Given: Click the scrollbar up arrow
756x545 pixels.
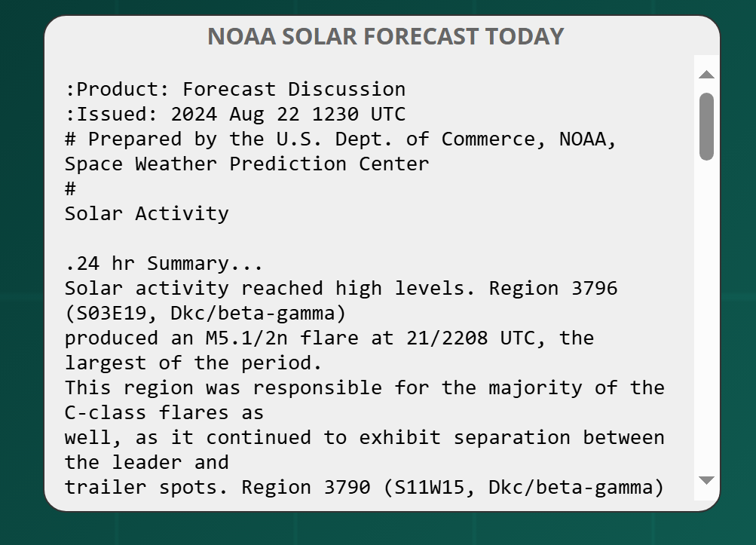Looking at the screenshot, I should pyautogui.click(x=706, y=75).
